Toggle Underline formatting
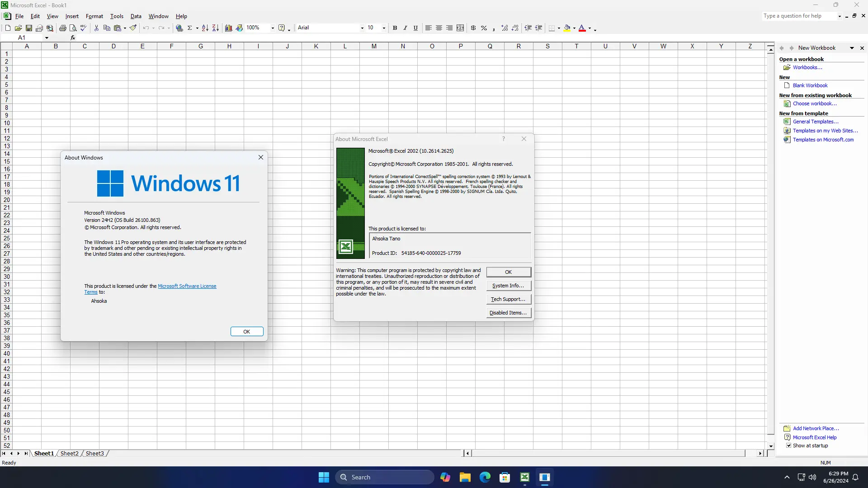Image resolution: width=868 pixels, height=488 pixels. 415,28
